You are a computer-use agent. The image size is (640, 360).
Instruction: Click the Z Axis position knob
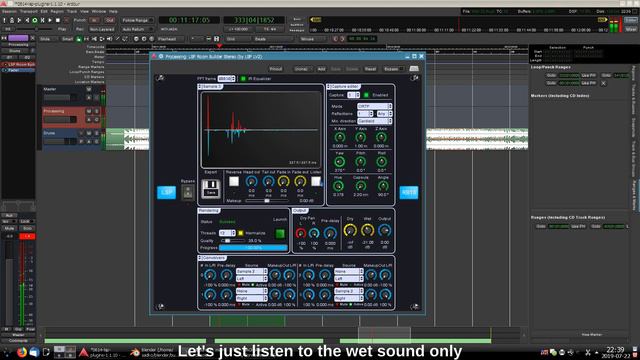click(x=381, y=138)
